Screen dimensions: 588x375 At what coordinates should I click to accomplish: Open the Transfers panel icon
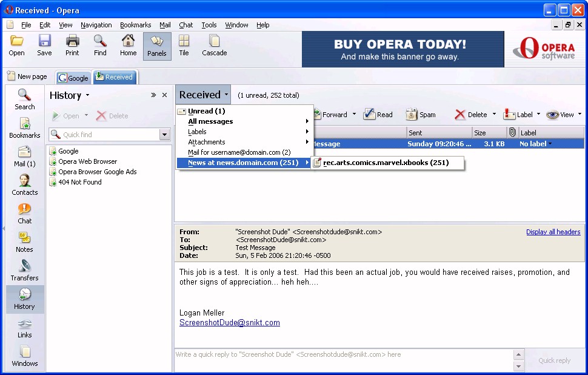pyautogui.click(x=24, y=271)
